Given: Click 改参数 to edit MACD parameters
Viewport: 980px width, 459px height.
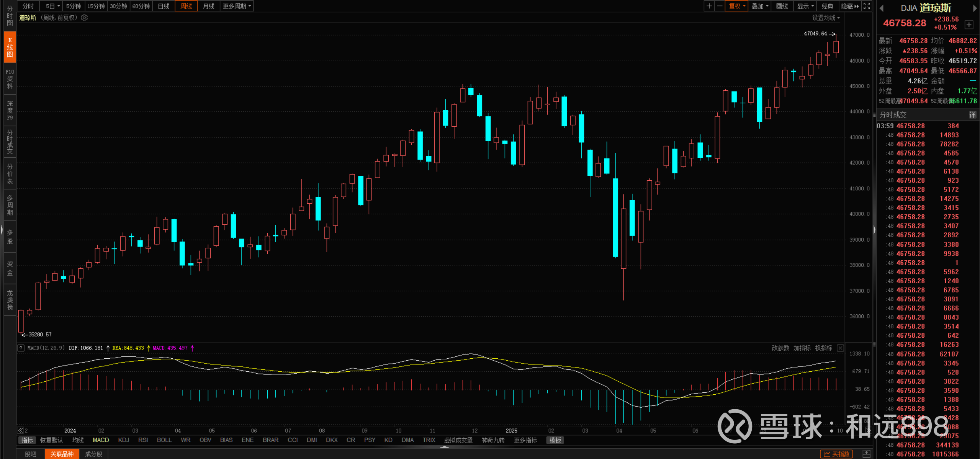Looking at the screenshot, I should (x=780, y=348).
